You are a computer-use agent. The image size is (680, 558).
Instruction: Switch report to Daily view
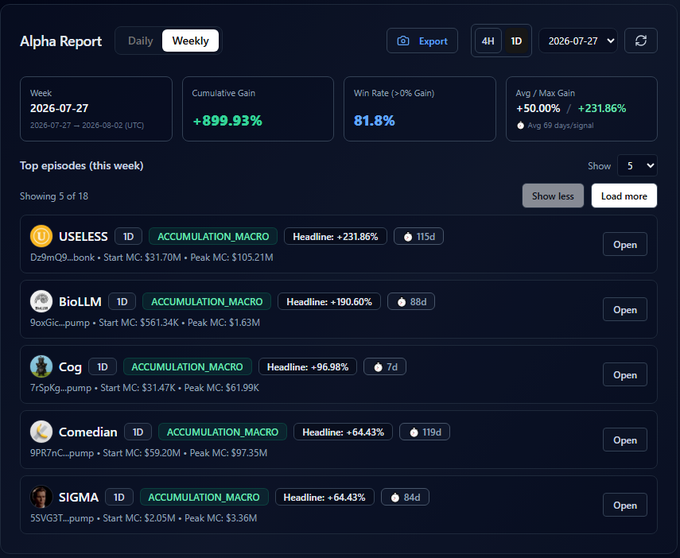click(140, 41)
